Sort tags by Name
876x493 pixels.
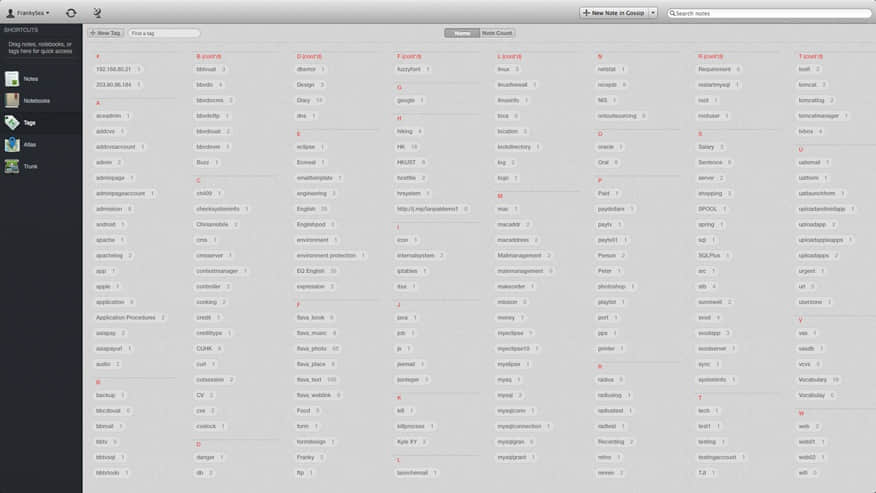coord(462,33)
